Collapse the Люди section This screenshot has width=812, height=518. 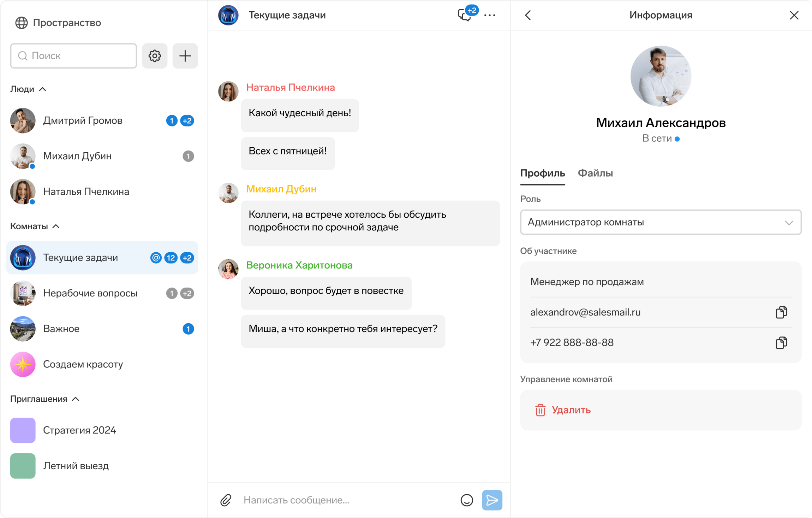coord(43,89)
